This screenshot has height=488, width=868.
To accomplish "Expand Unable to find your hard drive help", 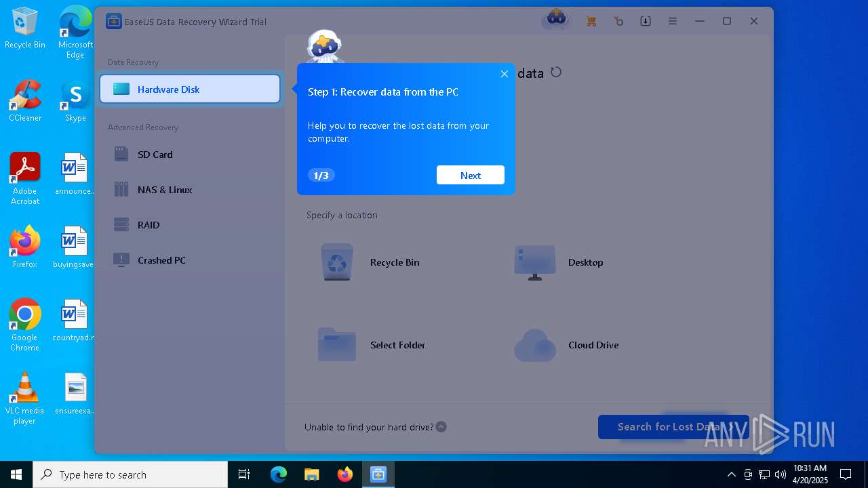I will click(x=441, y=427).
